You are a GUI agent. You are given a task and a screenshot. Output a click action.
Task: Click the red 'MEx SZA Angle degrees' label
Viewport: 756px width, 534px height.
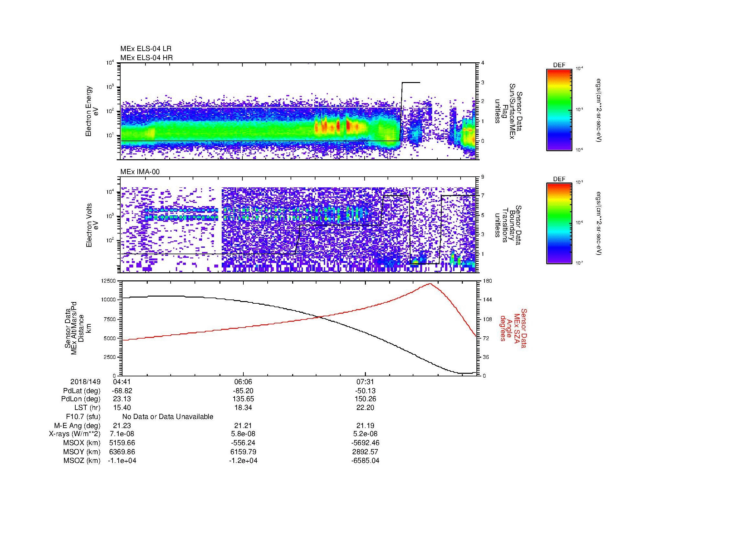pyautogui.click(x=513, y=328)
